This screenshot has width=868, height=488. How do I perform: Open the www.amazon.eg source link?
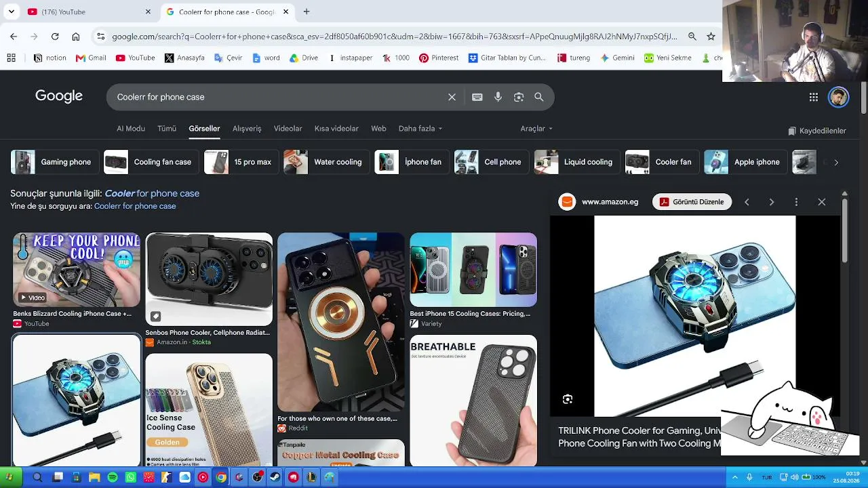coord(610,202)
